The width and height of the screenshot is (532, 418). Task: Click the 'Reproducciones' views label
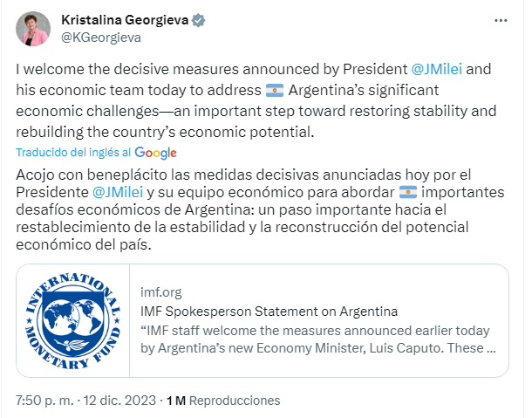pyautogui.click(x=235, y=401)
